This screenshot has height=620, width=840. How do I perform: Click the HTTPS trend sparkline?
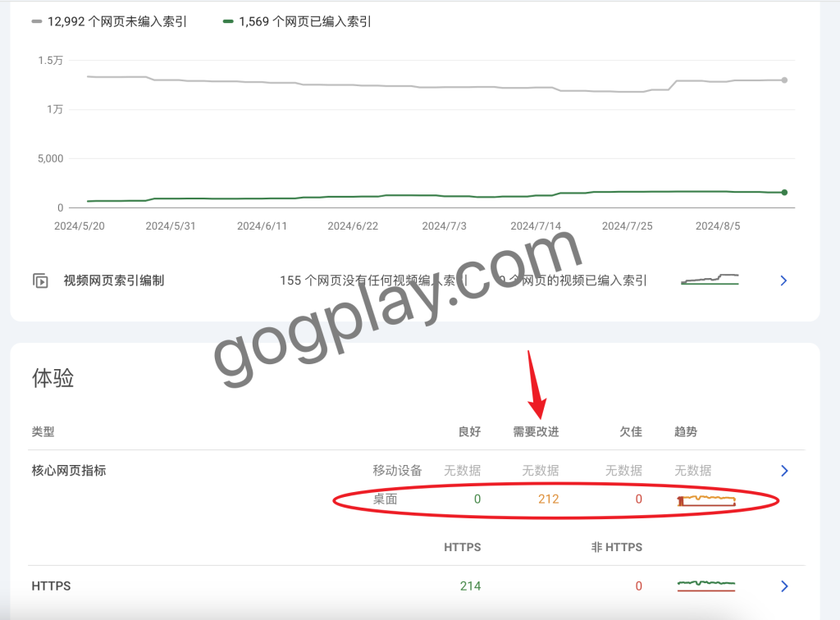pyautogui.click(x=706, y=586)
